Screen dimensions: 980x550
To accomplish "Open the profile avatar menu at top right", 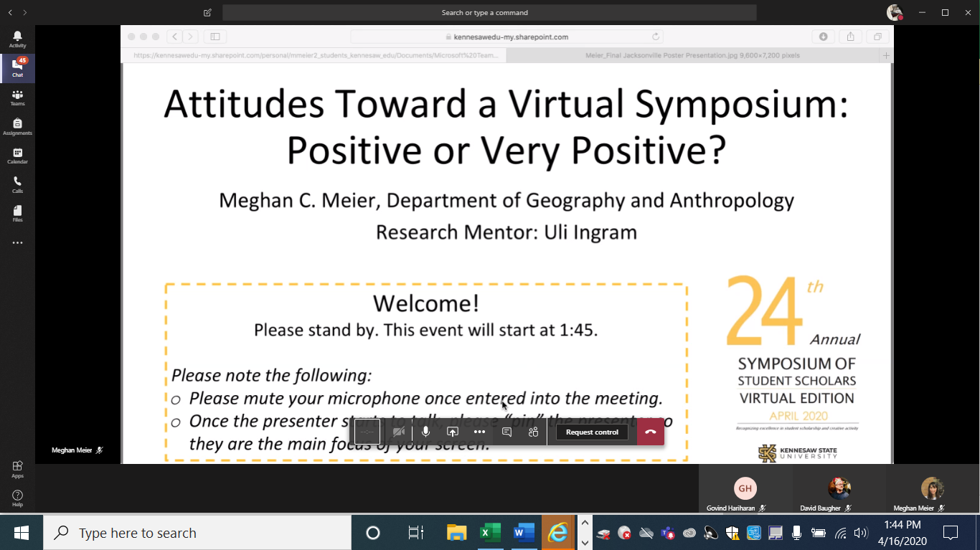I will 894,12.
